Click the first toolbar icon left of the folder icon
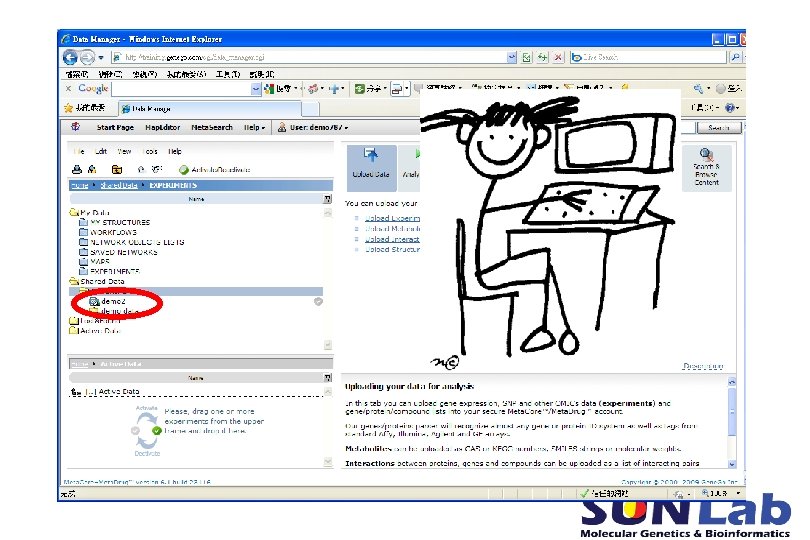The width and height of the screenshot is (810, 540). click(77, 169)
